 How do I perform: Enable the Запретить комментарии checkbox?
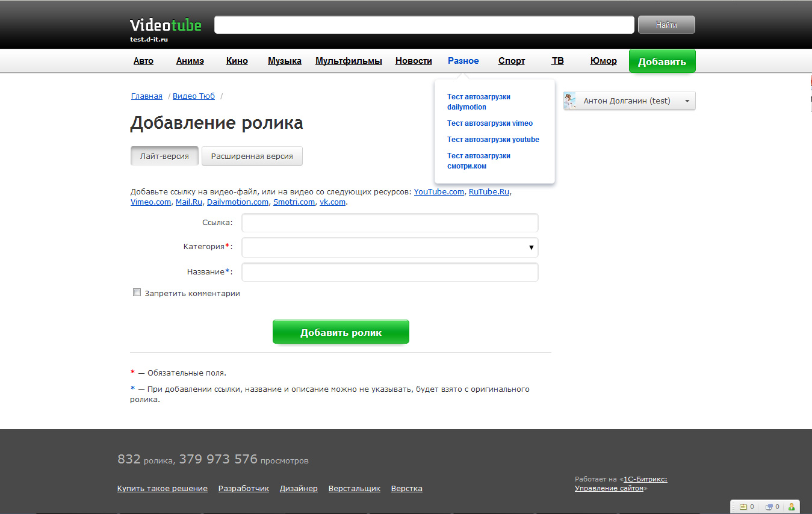coord(137,293)
